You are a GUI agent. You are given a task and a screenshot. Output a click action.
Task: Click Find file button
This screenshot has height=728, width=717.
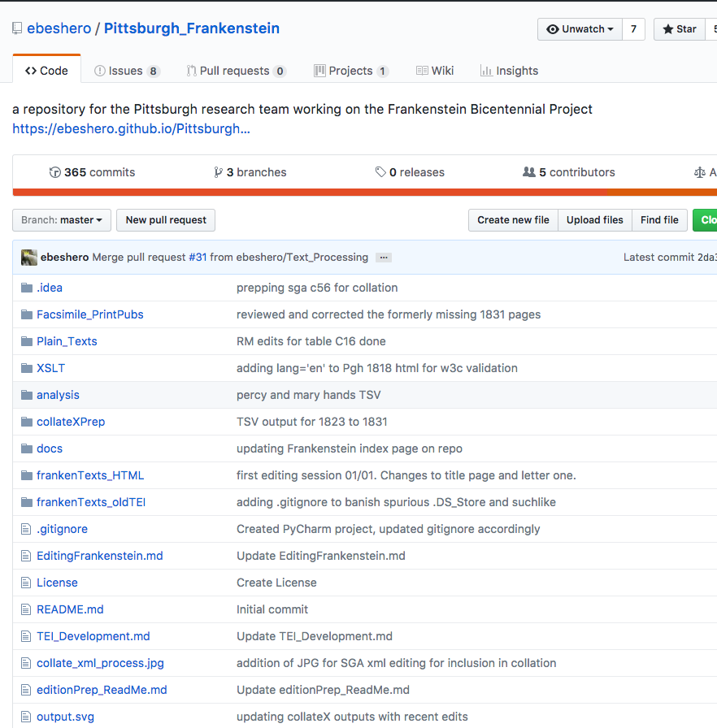[659, 220]
